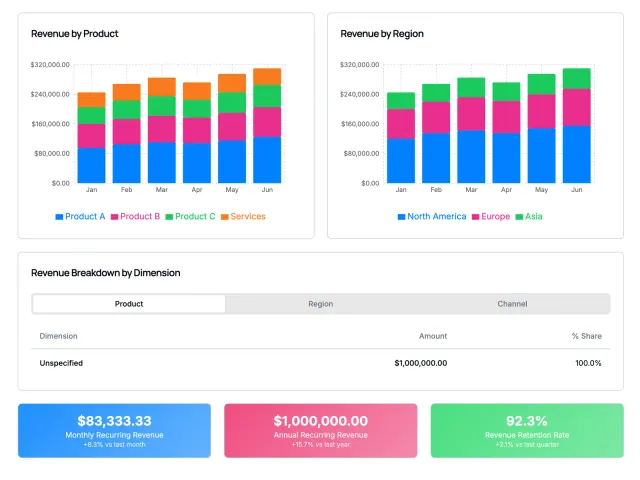Open the Monthly Recurring Revenue card
Image resolution: width=640 pixels, height=480 pixels.
[x=114, y=431]
